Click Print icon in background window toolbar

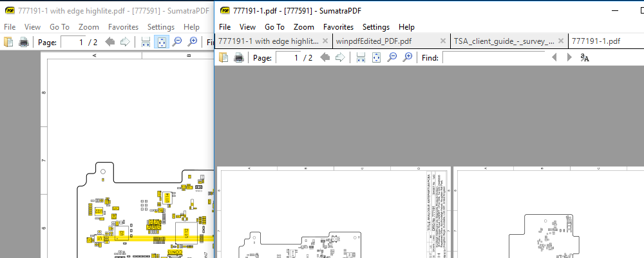(23, 42)
